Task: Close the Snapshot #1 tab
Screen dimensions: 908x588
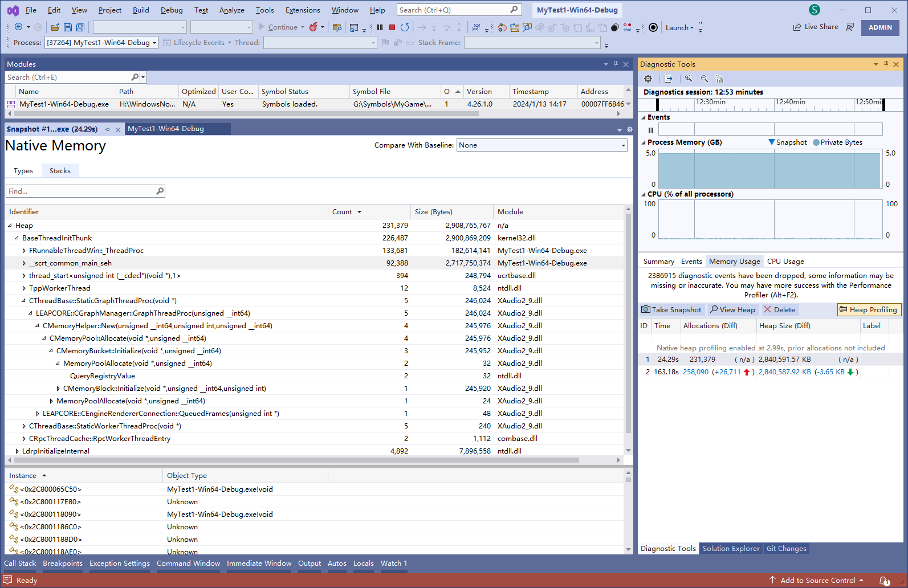Action: tap(118, 129)
